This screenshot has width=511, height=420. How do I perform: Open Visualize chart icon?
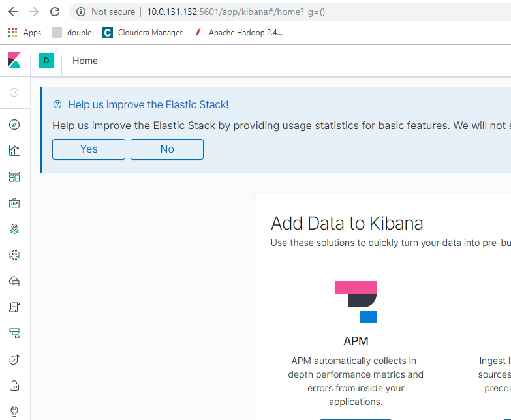pos(14,151)
